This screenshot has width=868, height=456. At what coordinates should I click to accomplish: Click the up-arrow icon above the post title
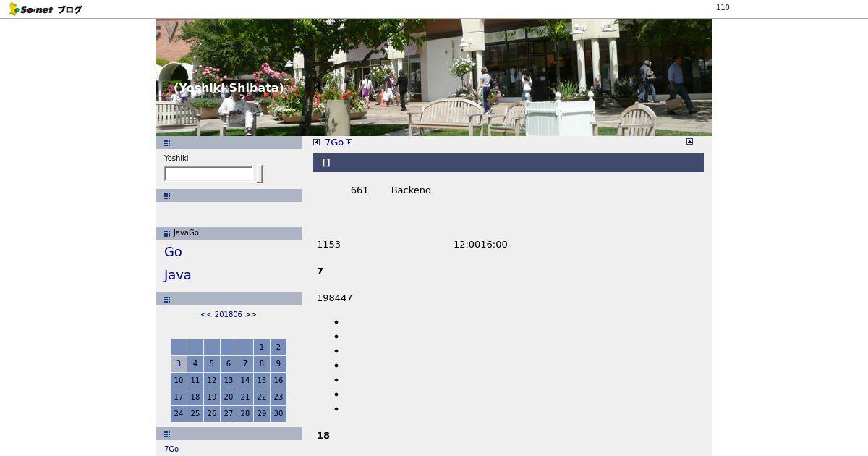[689, 142]
